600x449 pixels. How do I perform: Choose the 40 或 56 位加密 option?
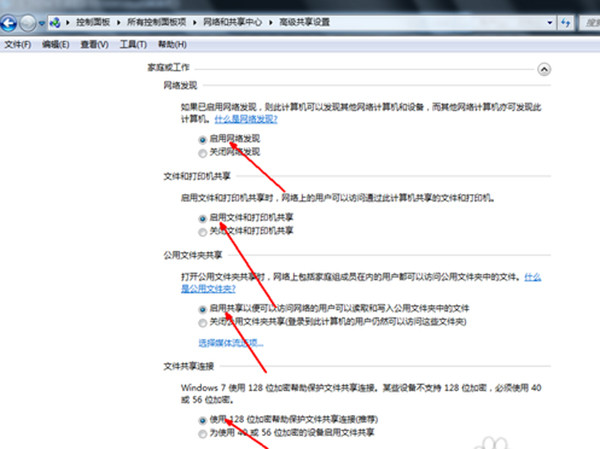coord(203,435)
